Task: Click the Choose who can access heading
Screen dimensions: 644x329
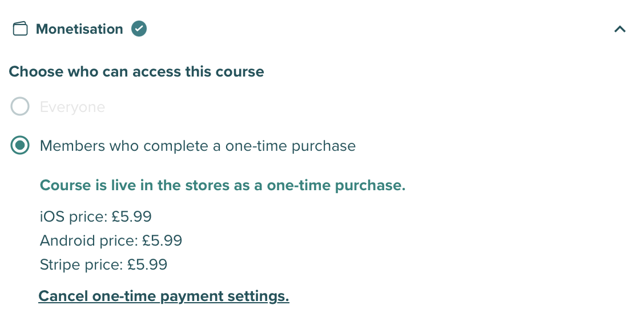Action: coord(136,71)
